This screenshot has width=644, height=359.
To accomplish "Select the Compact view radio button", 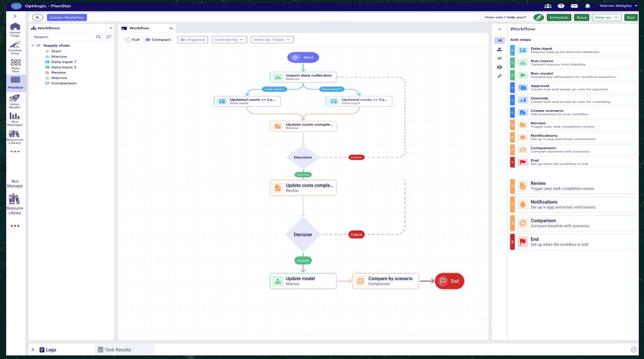I will pos(148,40).
